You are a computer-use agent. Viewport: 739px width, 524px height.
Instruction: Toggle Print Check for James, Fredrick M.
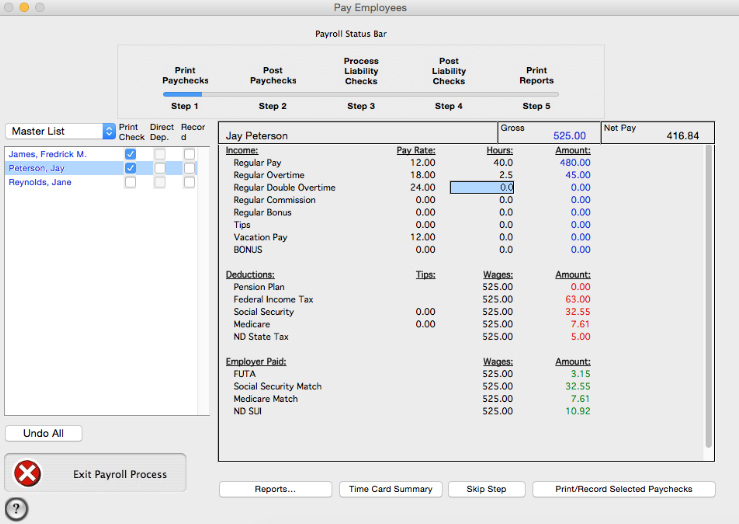131,154
